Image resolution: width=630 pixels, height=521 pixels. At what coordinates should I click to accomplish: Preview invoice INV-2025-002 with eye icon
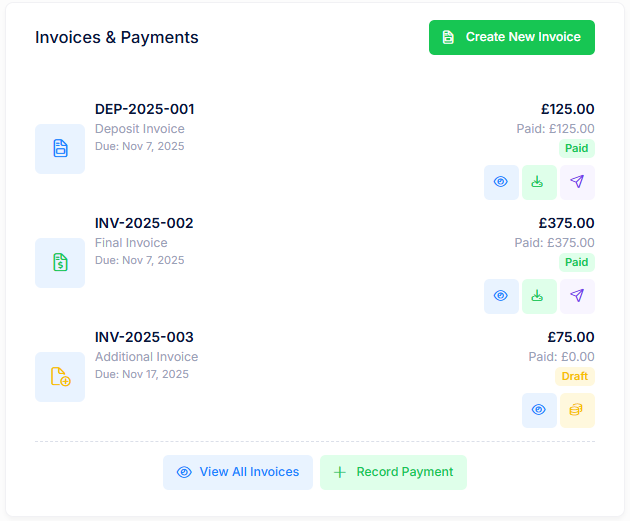pos(501,296)
